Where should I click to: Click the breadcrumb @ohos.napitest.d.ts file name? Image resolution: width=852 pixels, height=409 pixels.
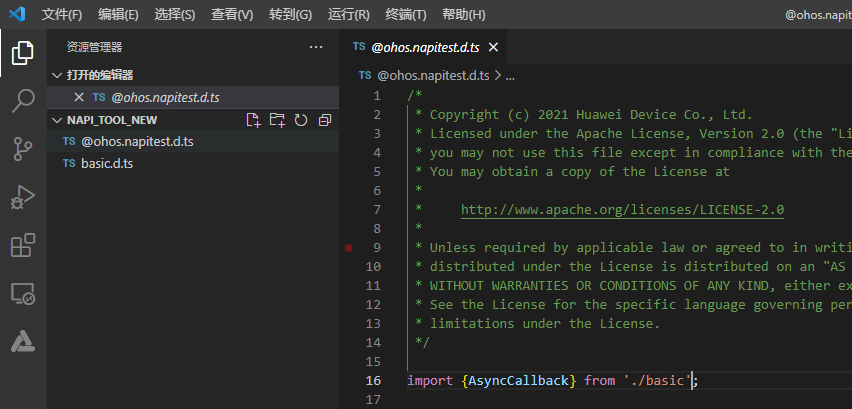432,75
